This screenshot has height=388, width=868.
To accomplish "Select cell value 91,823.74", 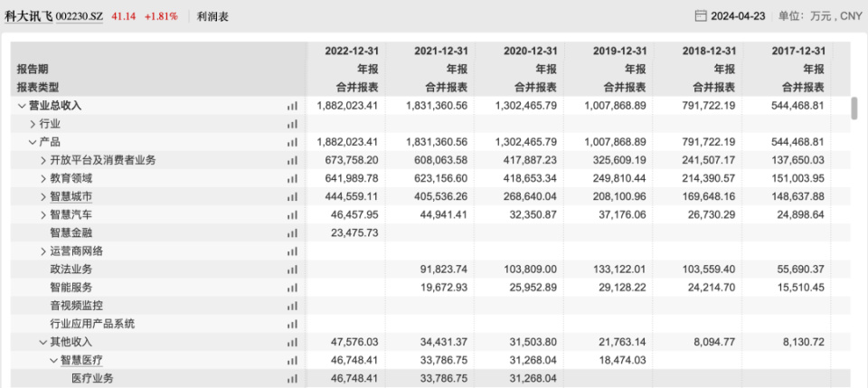I will click(x=445, y=270).
